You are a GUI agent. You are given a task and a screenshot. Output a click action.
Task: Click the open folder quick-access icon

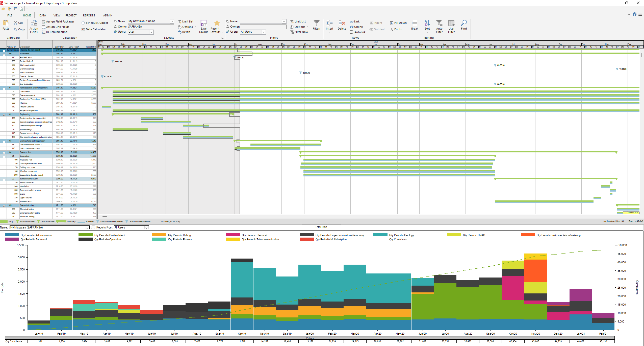3,9
